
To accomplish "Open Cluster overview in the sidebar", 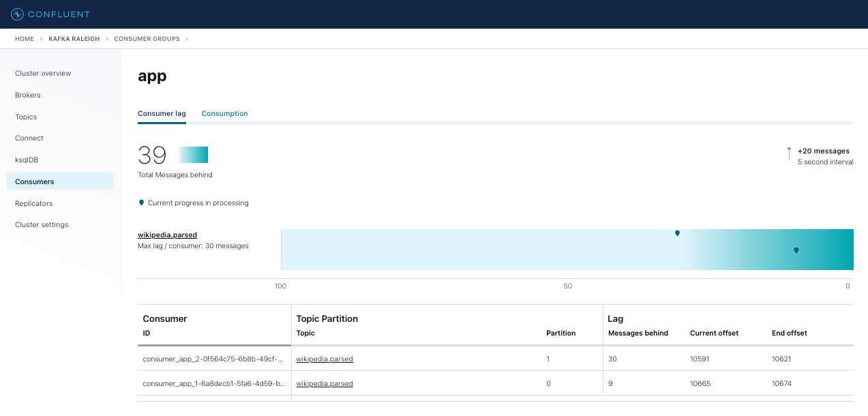I will 43,73.
